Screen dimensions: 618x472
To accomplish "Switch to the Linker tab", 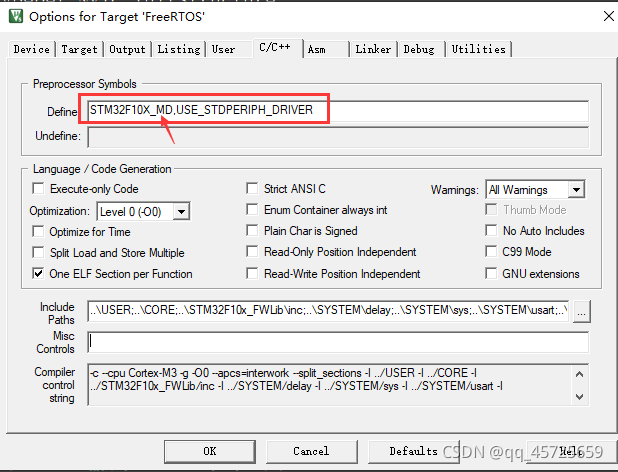I will 373,50.
